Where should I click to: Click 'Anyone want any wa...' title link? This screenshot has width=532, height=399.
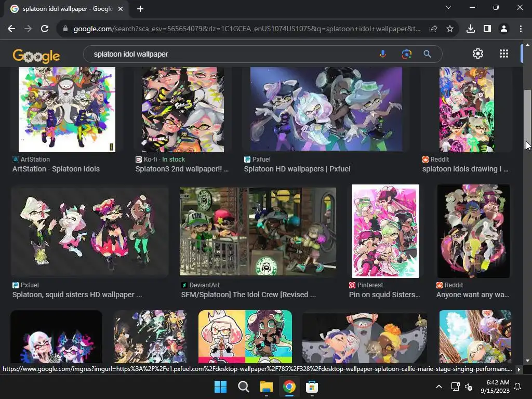click(473, 295)
